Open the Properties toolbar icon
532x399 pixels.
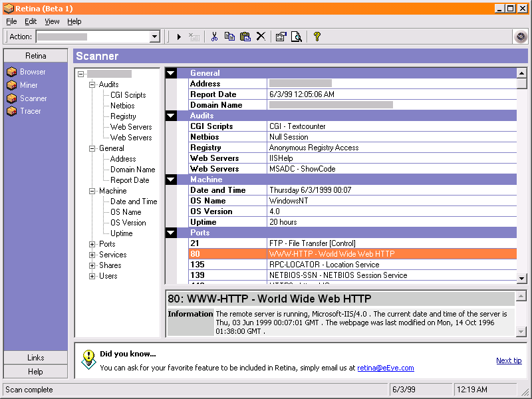281,37
